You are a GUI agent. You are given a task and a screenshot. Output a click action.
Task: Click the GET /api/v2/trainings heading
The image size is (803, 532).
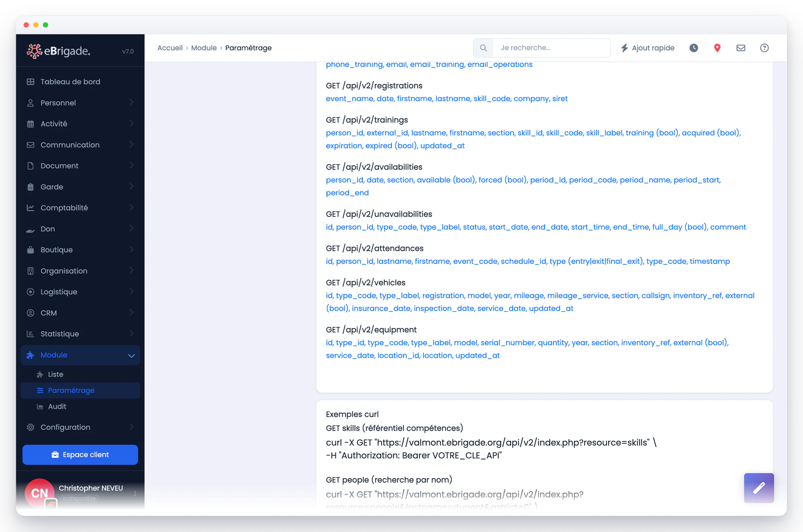pos(367,120)
